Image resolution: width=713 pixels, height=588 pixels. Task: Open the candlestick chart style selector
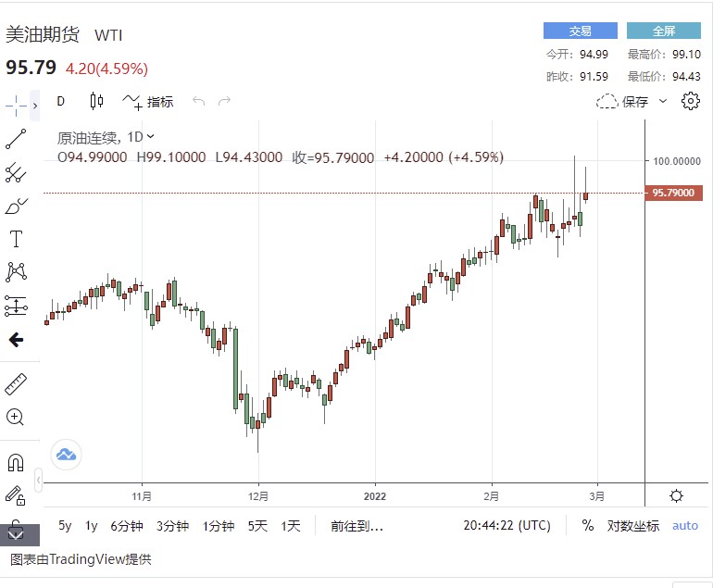coord(96,101)
